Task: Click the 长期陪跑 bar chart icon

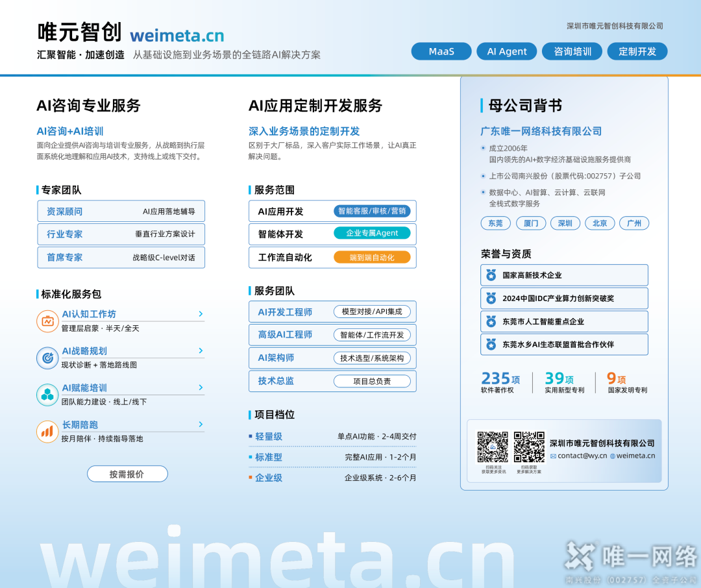Action: [x=47, y=432]
